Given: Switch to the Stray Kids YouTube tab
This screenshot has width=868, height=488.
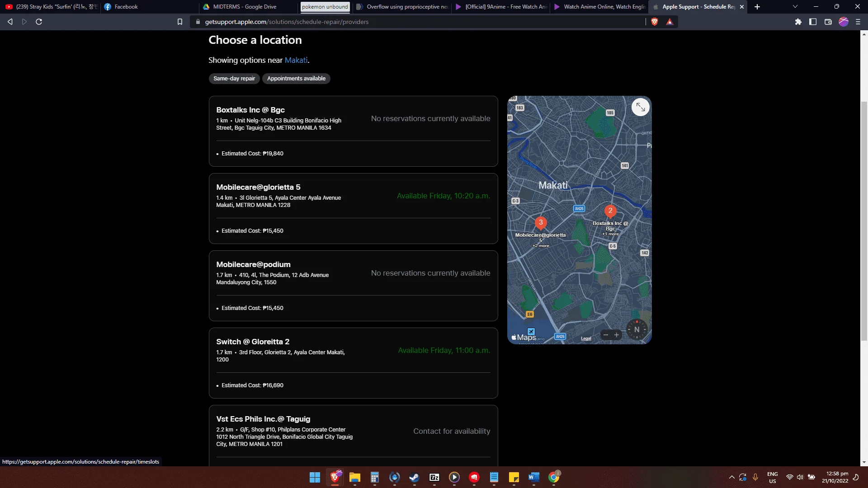Looking at the screenshot, I should point(51,7).
